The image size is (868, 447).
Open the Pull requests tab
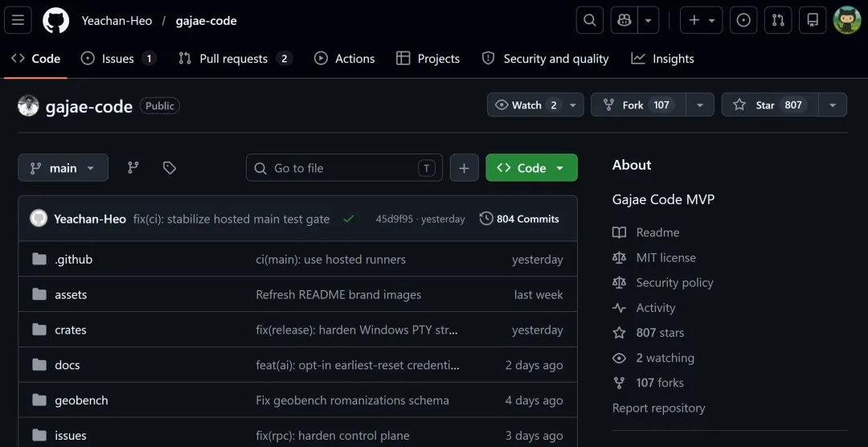click(x=235, y=59)
